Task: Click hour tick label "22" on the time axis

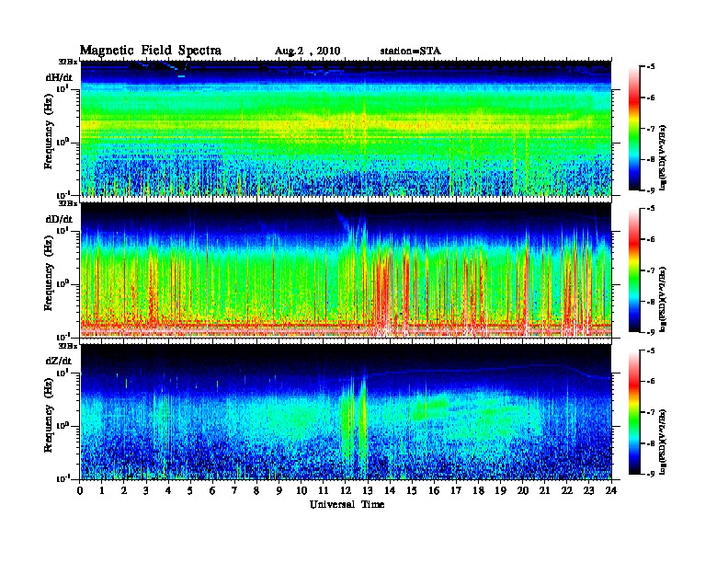Action: pos(566,490)
